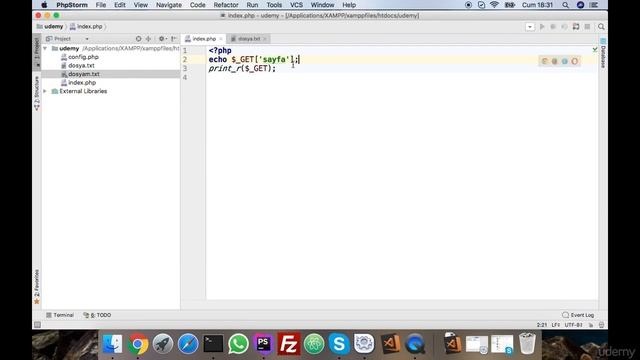Hide the Project panel with pin icon

click(x=174, y=39)
